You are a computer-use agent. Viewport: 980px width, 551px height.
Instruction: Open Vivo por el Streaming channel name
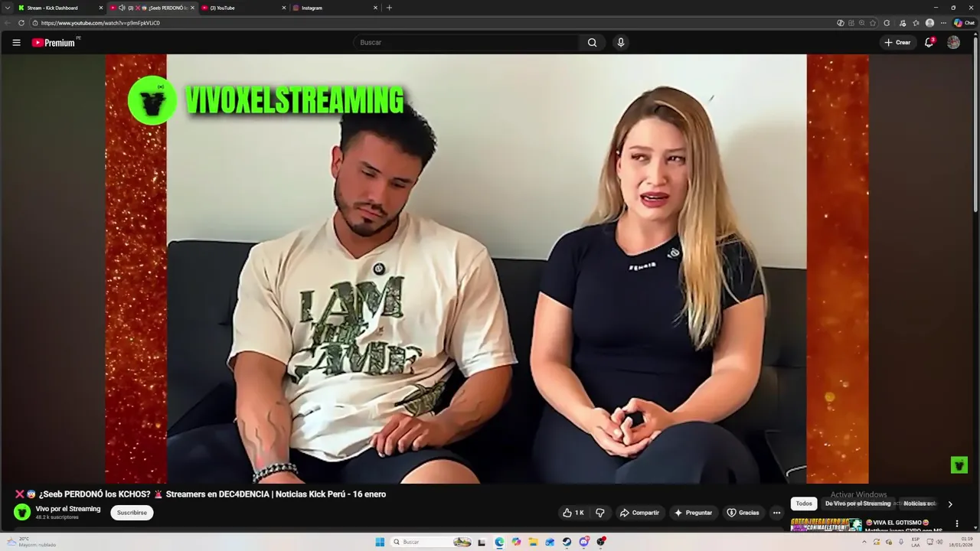(68, 509)
